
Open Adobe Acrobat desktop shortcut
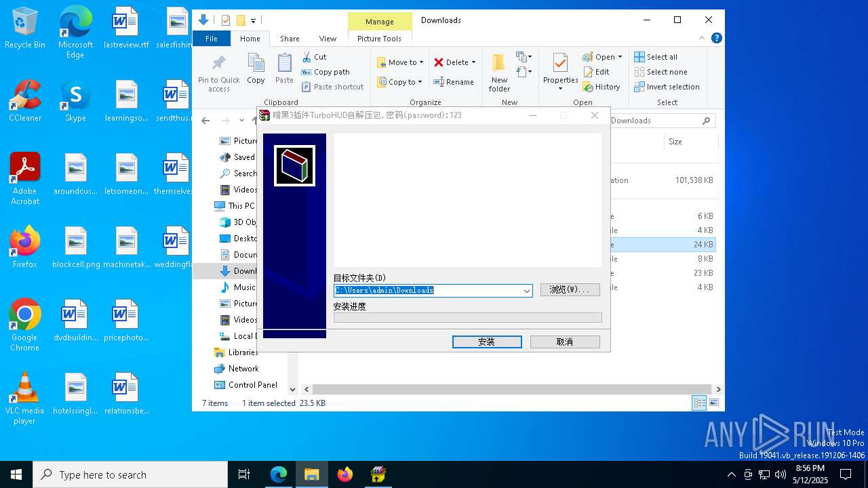[x=25, y=179]
